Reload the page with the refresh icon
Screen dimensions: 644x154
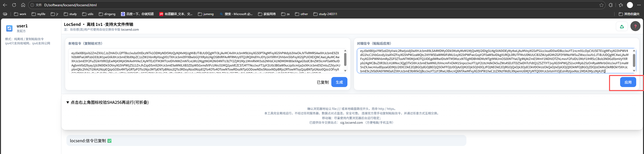pos(14,5)
